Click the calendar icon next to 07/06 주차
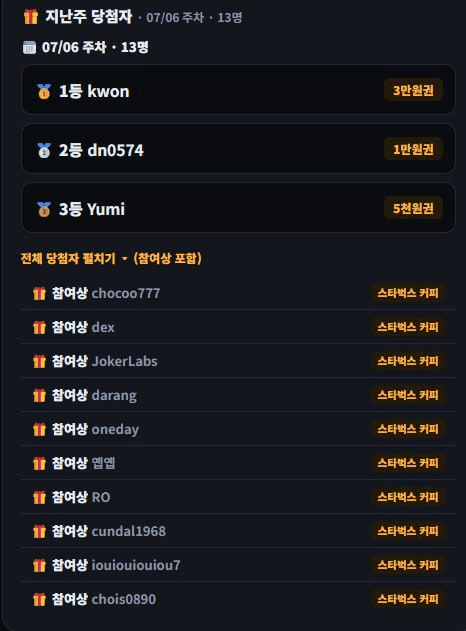Screen dimensions: 466x631 point(29,47)
